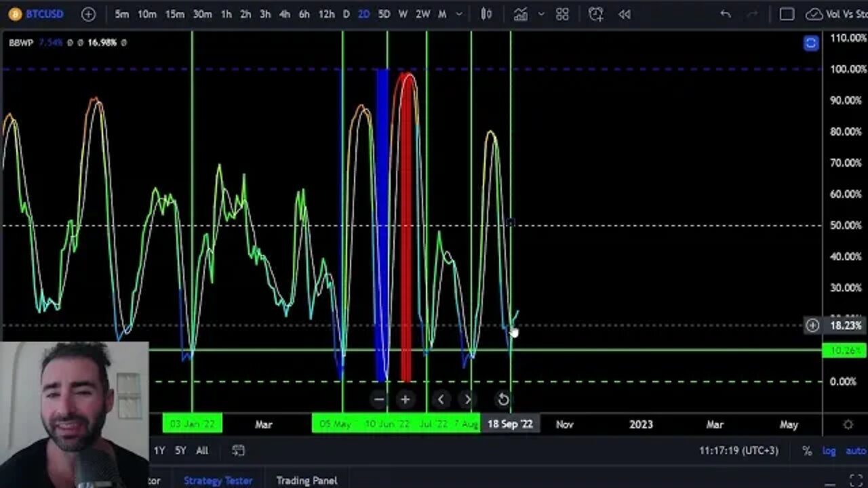Toggle the percent scale button
The image size is (868, 488).
(807, 451)
